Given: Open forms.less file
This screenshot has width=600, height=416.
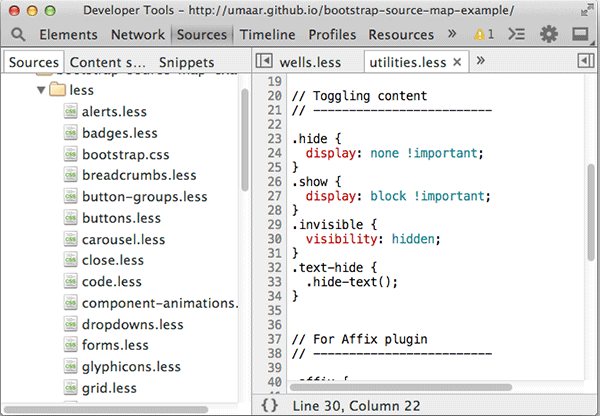Looking at the screenshot, I should [x=115, y=345].
